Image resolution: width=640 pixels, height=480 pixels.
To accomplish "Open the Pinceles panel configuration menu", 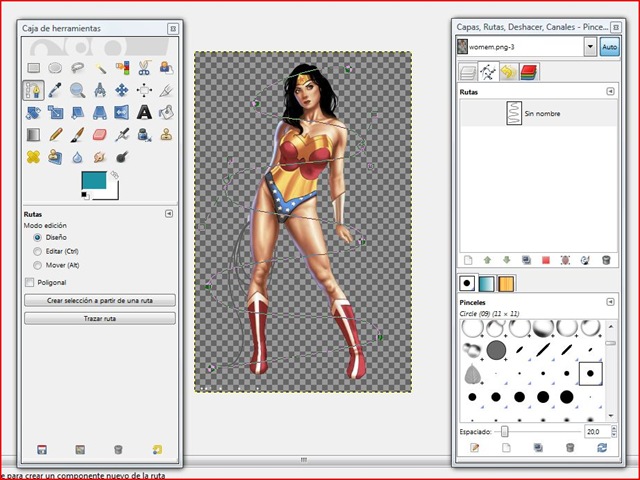I will click(x=609, y=301).
